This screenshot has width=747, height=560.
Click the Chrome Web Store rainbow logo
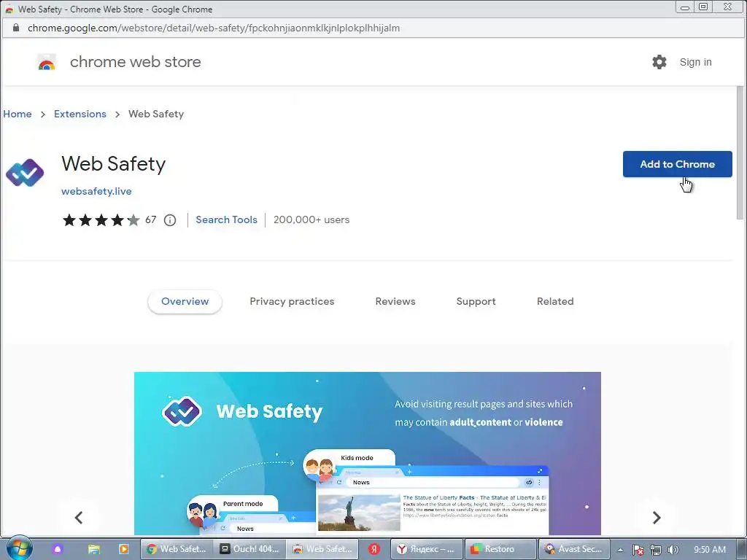click(x=47, y=63)
